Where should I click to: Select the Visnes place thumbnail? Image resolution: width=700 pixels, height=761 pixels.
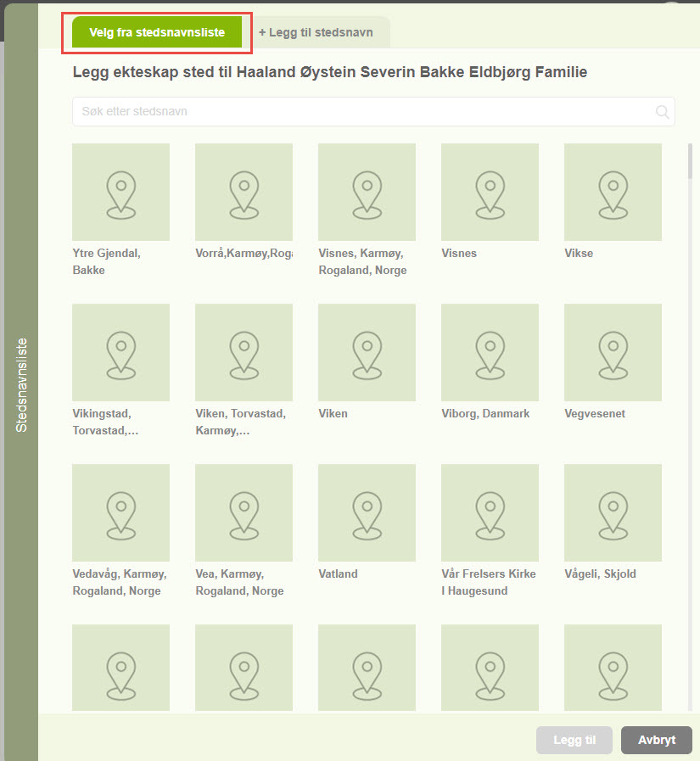pyautogui.click(x=490, y=192)
